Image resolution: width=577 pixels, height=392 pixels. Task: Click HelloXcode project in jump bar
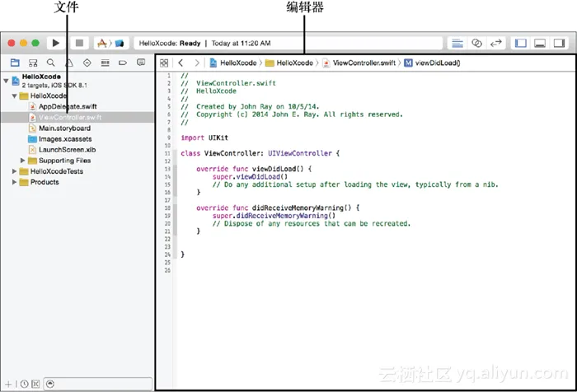click(x=233, y=63)
